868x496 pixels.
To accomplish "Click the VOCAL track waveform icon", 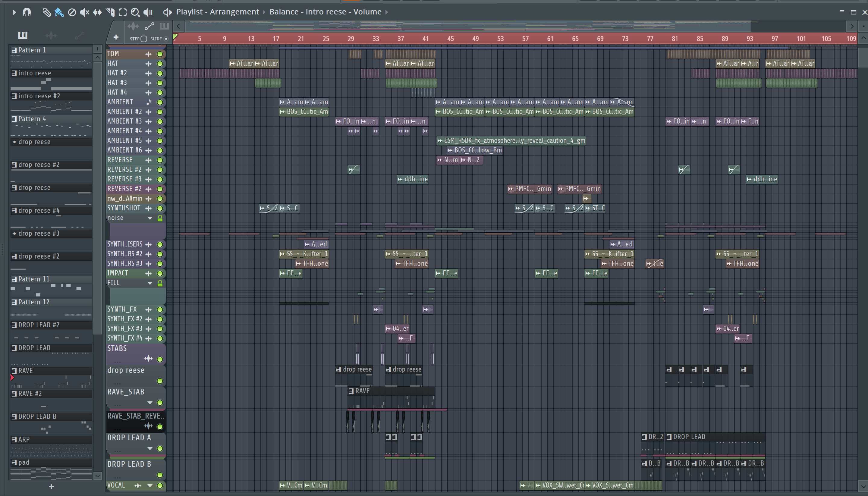I will pyautogui.click(x=138, y=485).
